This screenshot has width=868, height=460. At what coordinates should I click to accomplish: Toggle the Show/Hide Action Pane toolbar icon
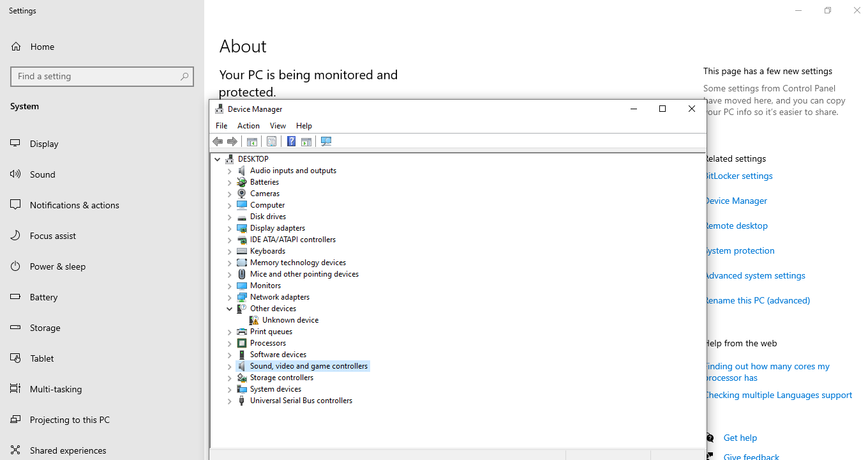click(x=306, y=141)
